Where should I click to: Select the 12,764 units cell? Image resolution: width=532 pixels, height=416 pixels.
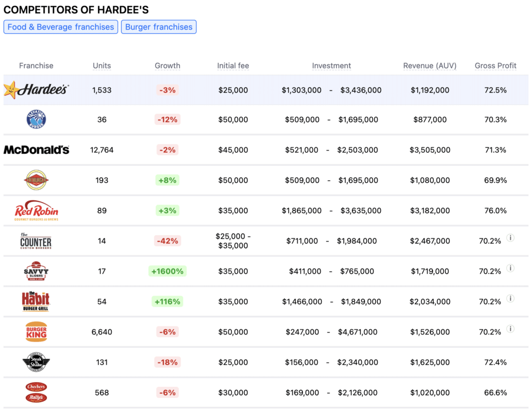tap(102, 150)
